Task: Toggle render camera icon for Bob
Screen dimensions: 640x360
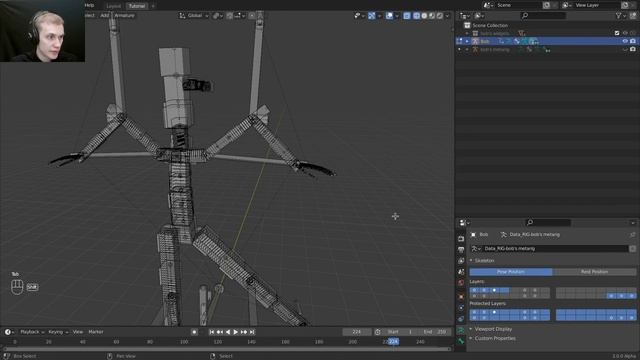Action: click(633, 41)
